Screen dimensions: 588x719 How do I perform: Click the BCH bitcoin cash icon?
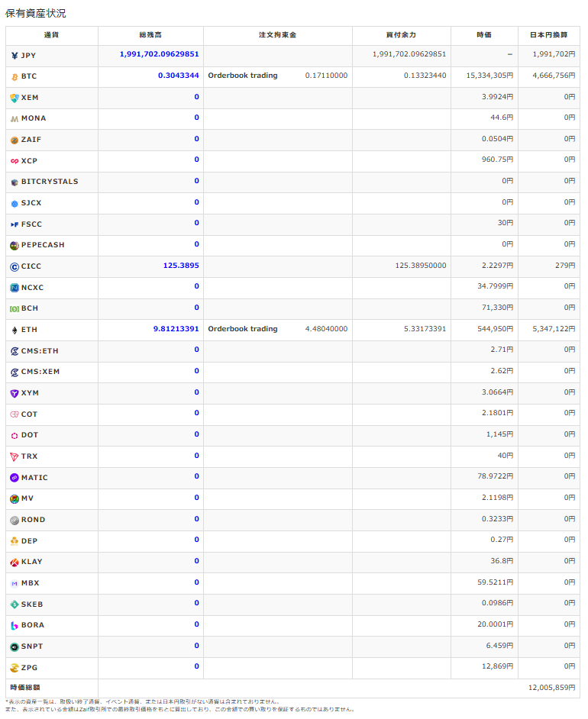15,309
